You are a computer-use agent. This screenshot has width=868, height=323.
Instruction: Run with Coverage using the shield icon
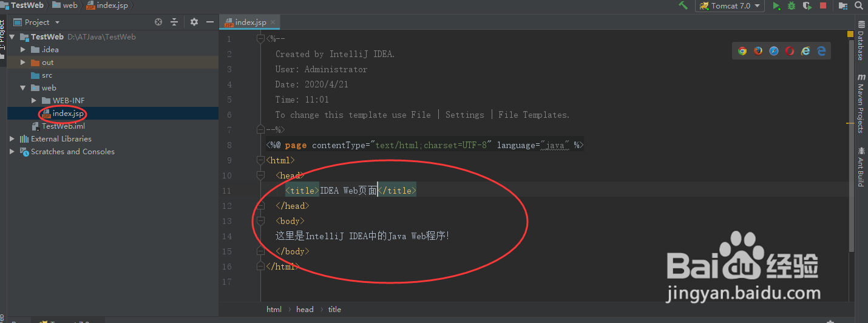point(807,5)
